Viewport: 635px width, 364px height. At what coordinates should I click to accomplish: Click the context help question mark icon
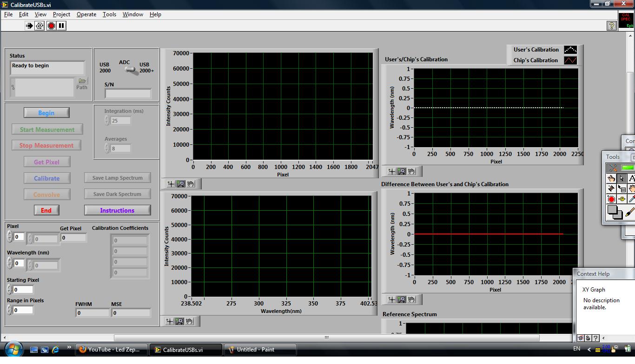pos(612,26)
